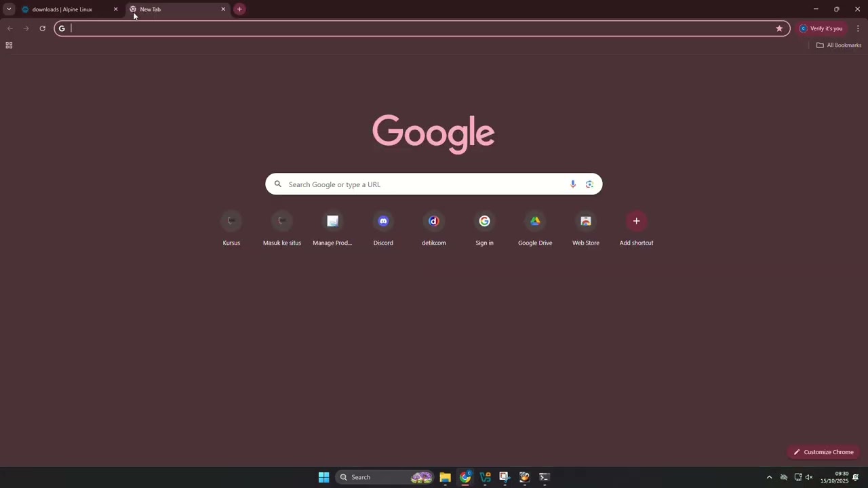Open the Web Store shortcut
The width and height of the screenshot is (868, 488).
pos(586,228)
